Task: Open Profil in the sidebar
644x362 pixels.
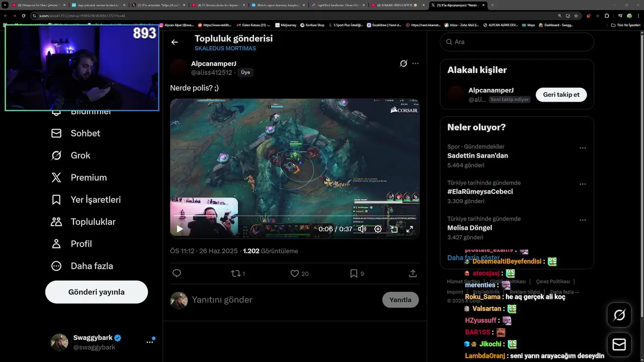Action: [x=71, y=244]
